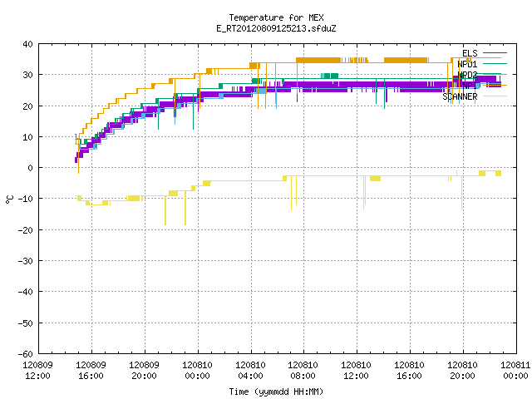532x399 pixels.
Task: Click the x-axis tick label 120810 04:00
Action: pyautogui.click(x=251, y=371)
